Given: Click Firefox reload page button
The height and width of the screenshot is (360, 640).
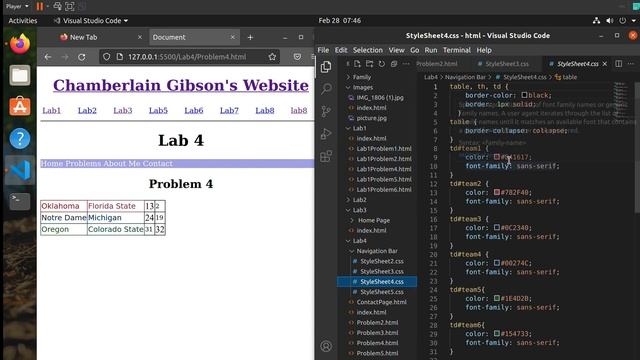Looking at the screenshot, I should click(x=82, y=57).
